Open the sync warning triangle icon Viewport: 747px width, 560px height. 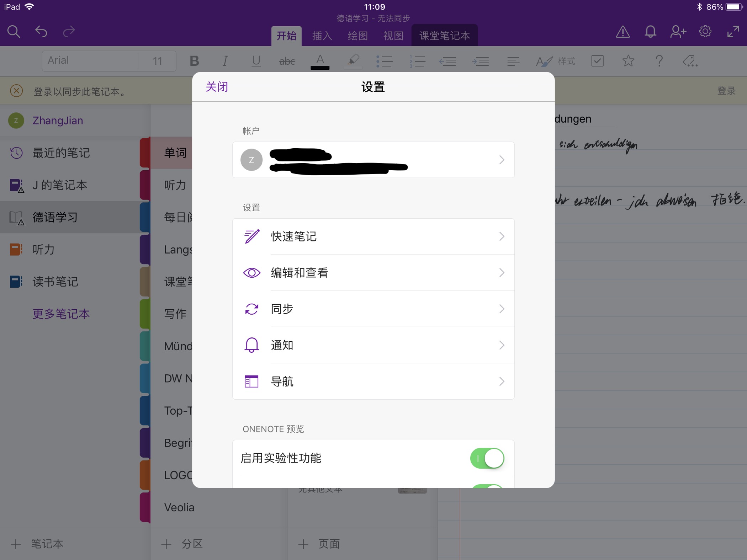pyautogui.click(x=622, y=32)
